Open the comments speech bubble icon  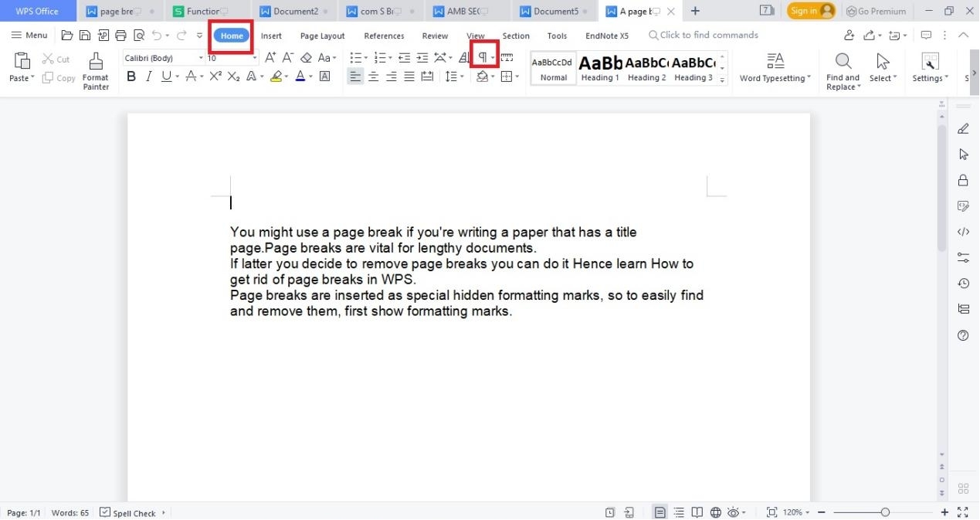[x=926, y=36]
